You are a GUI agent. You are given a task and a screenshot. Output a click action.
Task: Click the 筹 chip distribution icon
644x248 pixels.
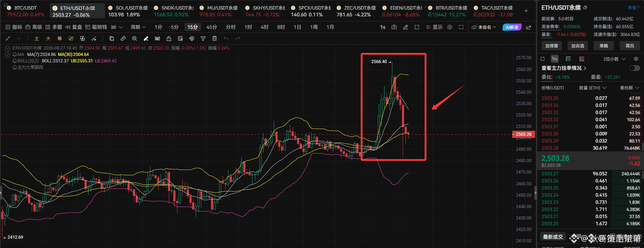(x=60, y=38)
